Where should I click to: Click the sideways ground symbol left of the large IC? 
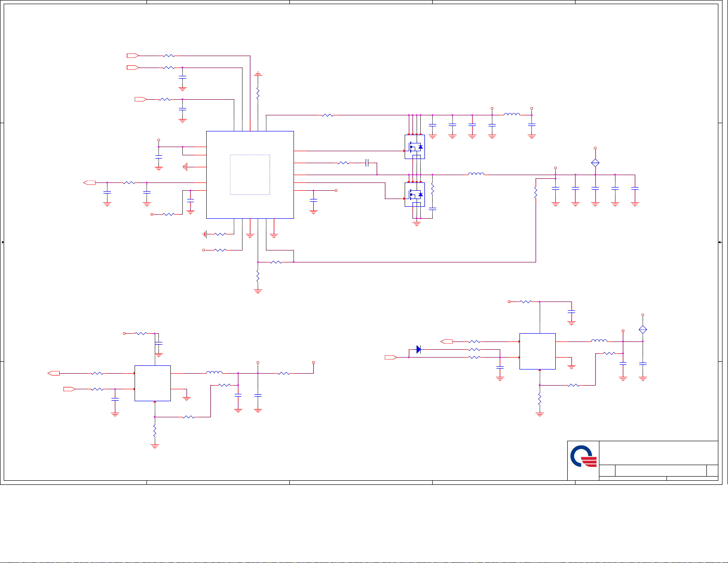(185, 167)
